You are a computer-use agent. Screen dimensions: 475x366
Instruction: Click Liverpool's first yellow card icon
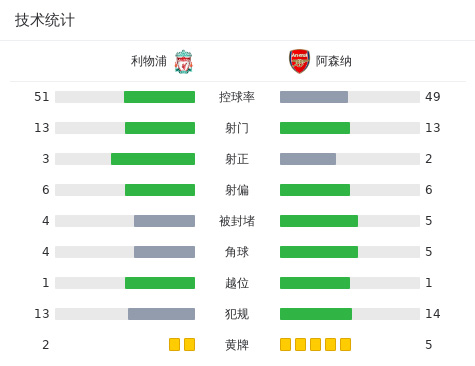tap(174, 345)
